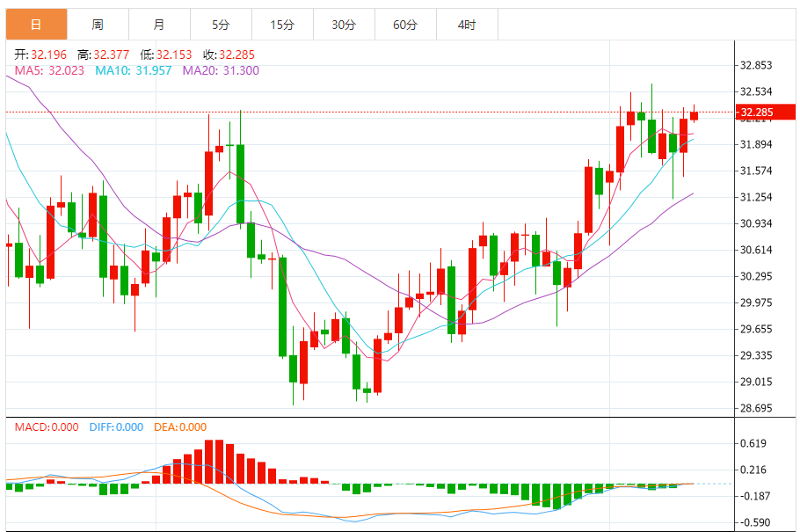Viewport: 800px width, 532px height.
Task: Click the 29.975 price axis label
Action: point(756,302)
